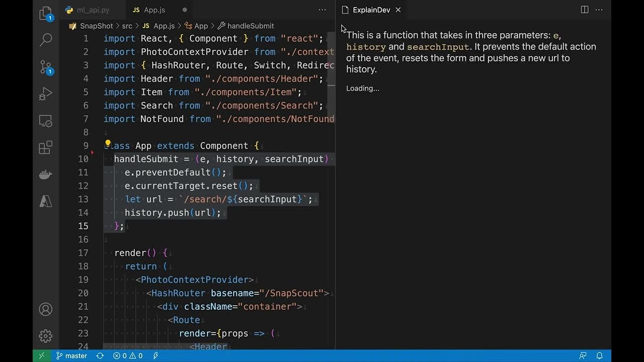Switch branch via master in status bar
The width and height of the screenshot is (644, 362).
(71, 355)
